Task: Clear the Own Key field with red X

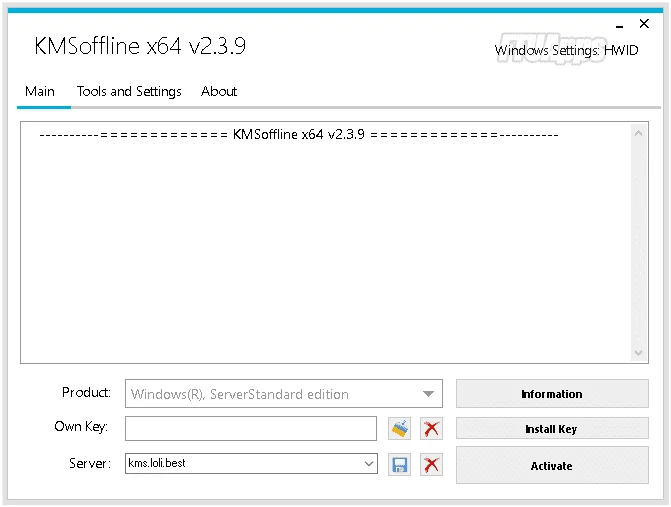Action: click(x=431, y=428)
